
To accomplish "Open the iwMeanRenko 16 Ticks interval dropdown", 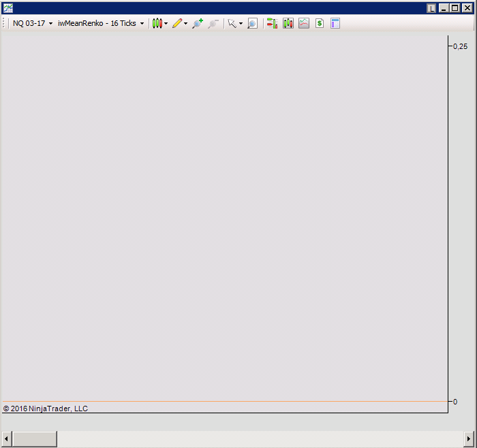I will [101, 23].
